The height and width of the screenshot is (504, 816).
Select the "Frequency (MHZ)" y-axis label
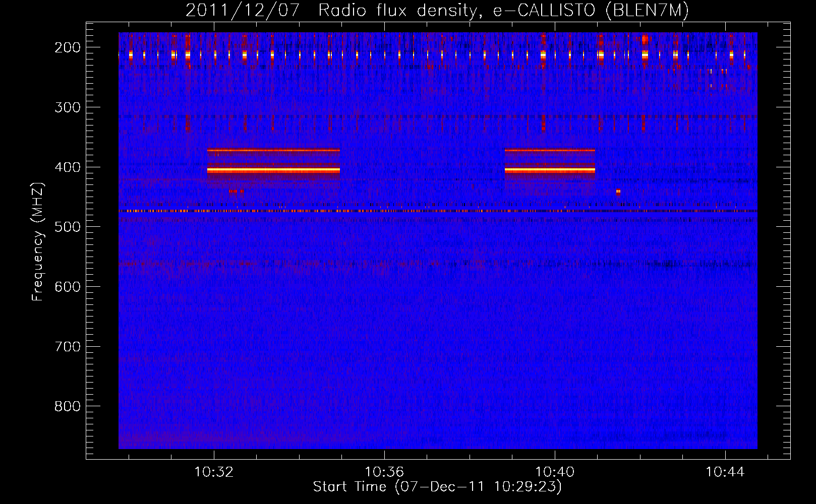pos(38,242)
